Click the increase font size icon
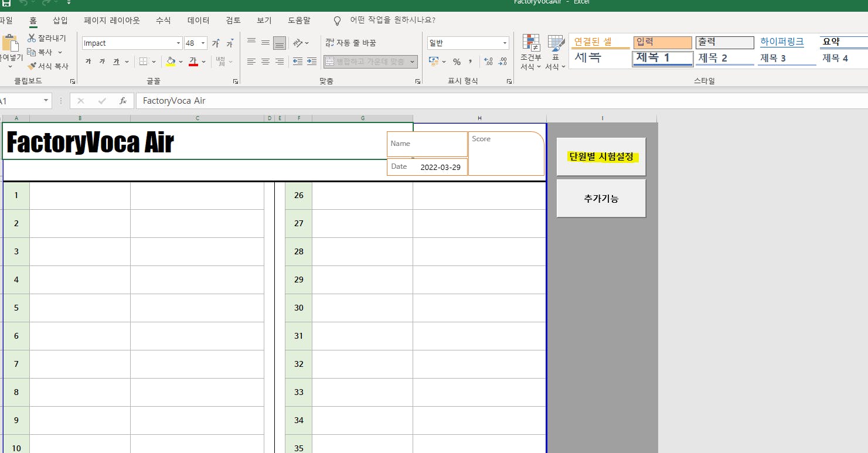Viewport: 868px width, 453px height. [216, 43]
